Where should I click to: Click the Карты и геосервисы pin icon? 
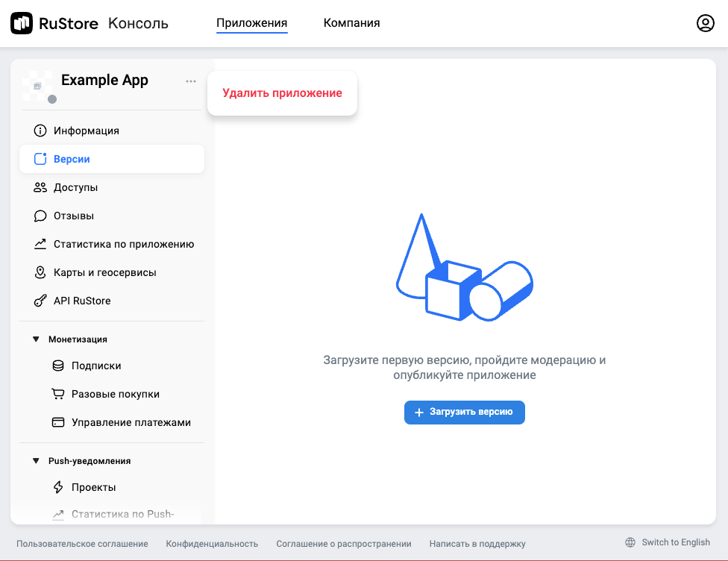coord(40,272)
